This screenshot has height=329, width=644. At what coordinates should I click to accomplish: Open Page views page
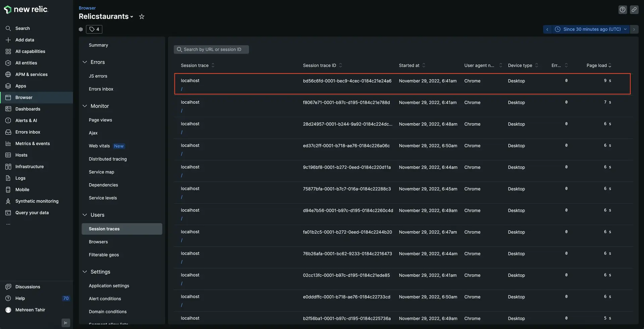click(100, 120)
